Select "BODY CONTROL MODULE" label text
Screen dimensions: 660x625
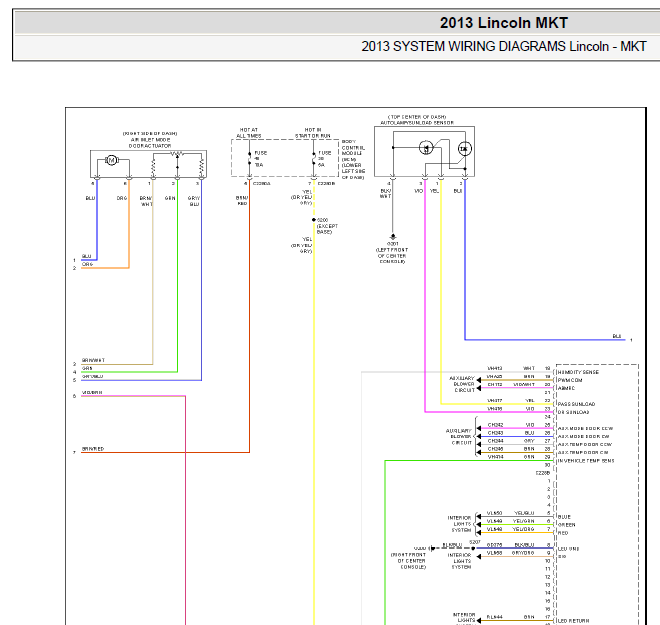click(353, 148)
